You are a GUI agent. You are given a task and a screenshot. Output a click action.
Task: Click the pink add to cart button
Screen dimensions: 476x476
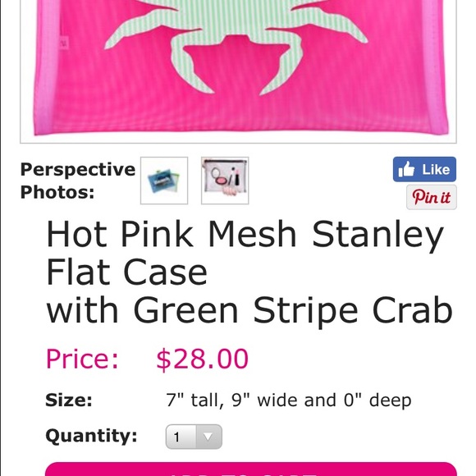(x=251, y=469)
